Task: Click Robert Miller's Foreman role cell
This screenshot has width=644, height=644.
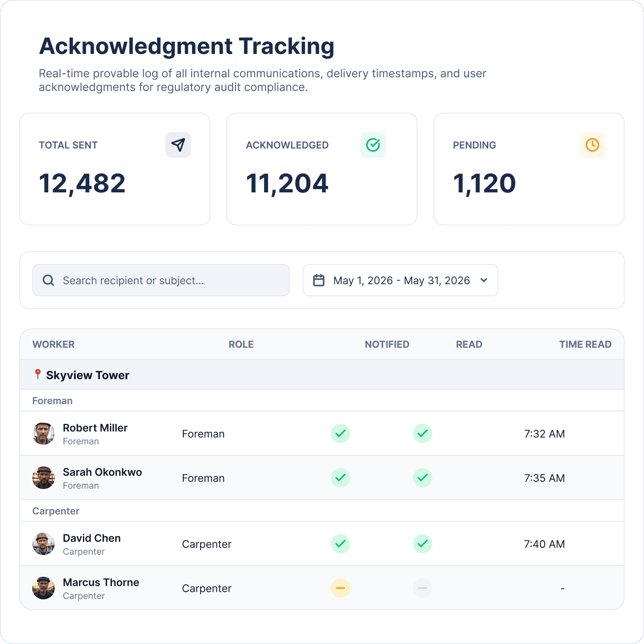Action: click(x=203, y=434)
